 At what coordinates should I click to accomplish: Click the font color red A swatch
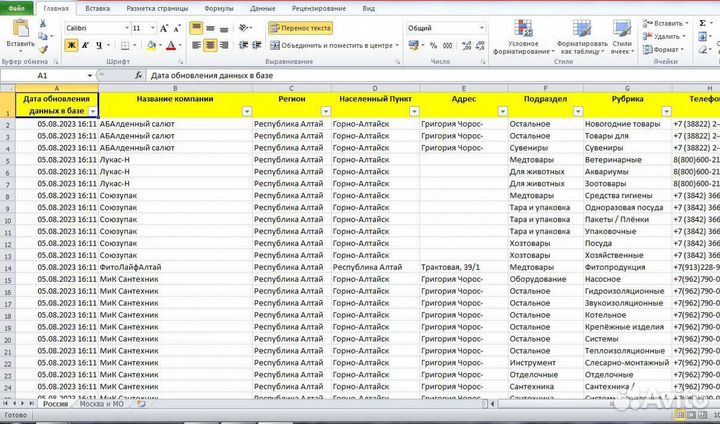coord(171,46)
